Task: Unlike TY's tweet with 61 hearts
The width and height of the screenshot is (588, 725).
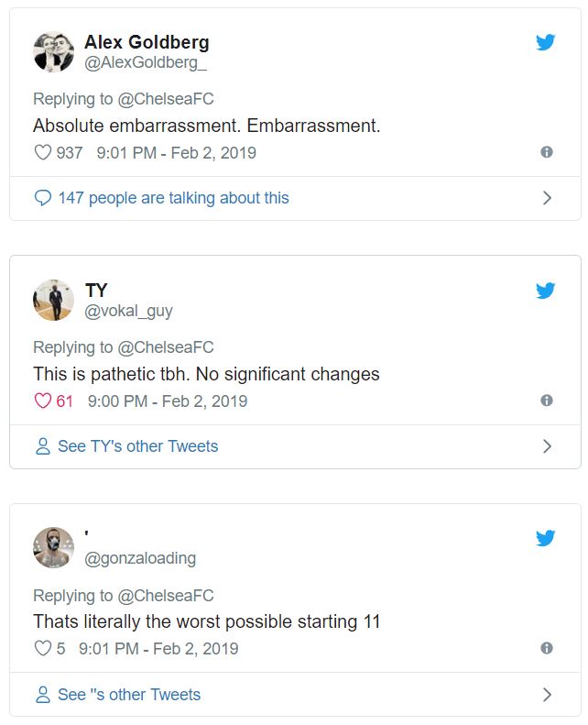Action: coord(42,401)
